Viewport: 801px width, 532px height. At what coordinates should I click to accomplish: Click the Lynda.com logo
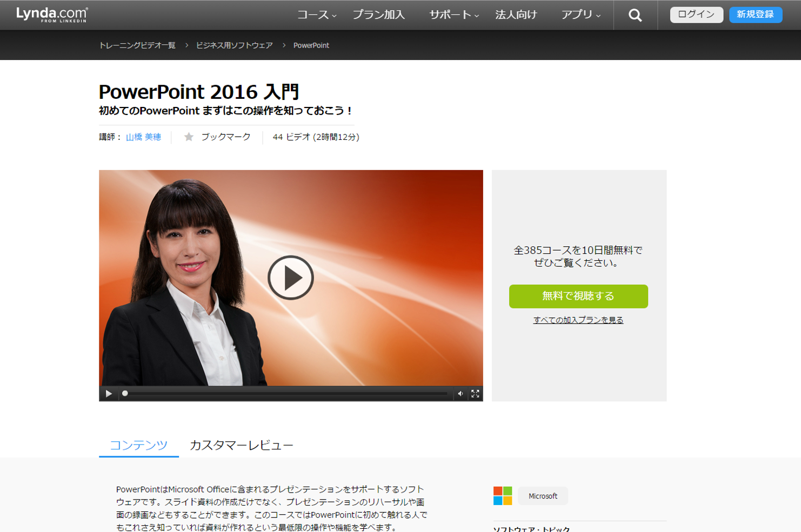coord(52,15)
